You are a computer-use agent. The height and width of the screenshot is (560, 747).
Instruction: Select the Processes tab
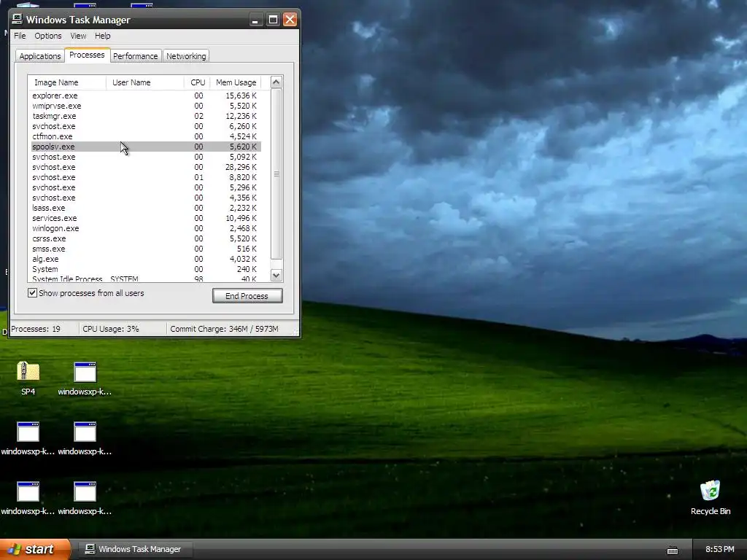click(x=87, y=55)
